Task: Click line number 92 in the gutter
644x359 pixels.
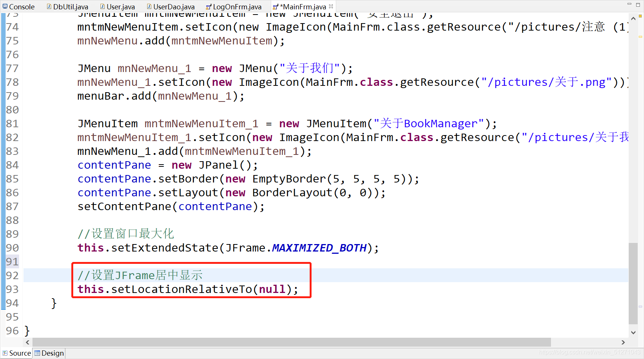Action: click(12, 275)
